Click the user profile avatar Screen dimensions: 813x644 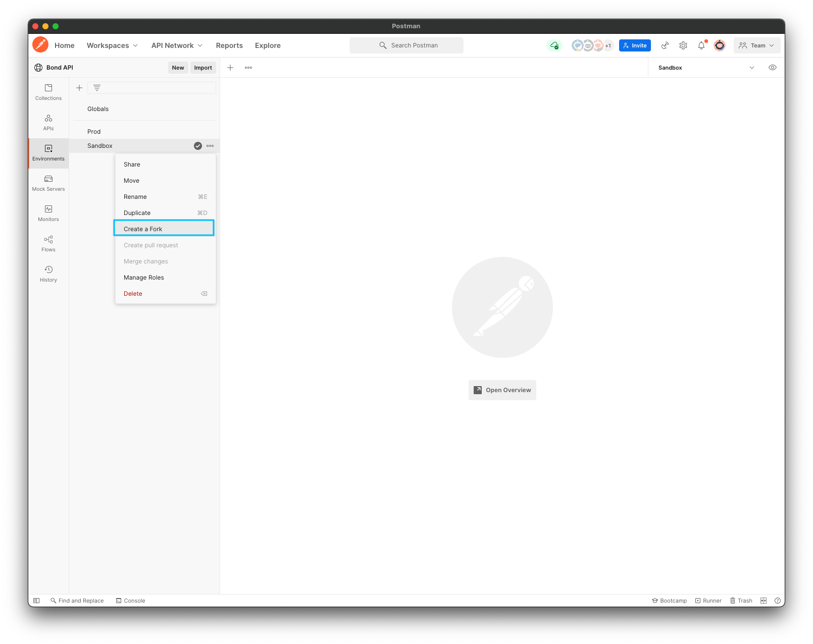[720, 45]
